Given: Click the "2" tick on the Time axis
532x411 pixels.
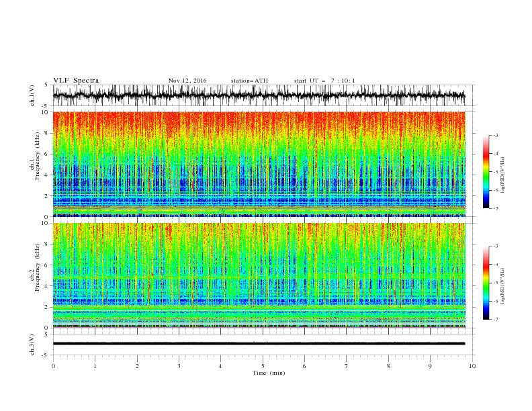Looking at the screenshot, I should pyautogui.click(x=137, y=366).
